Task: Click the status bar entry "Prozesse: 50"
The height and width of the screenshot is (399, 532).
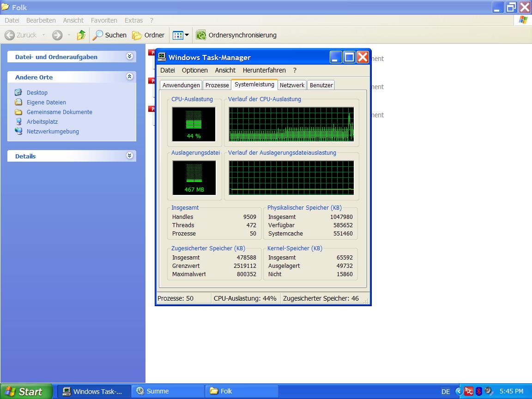Action: click(175, 299)
